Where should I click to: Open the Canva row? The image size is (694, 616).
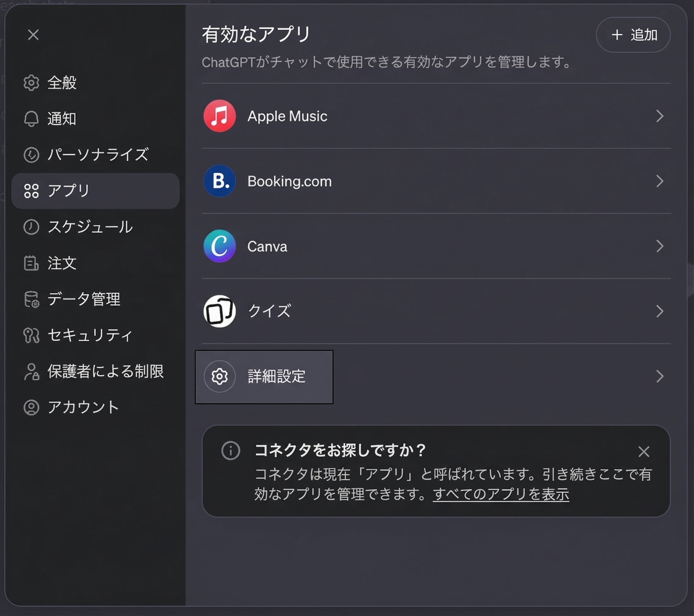point(436,246)
